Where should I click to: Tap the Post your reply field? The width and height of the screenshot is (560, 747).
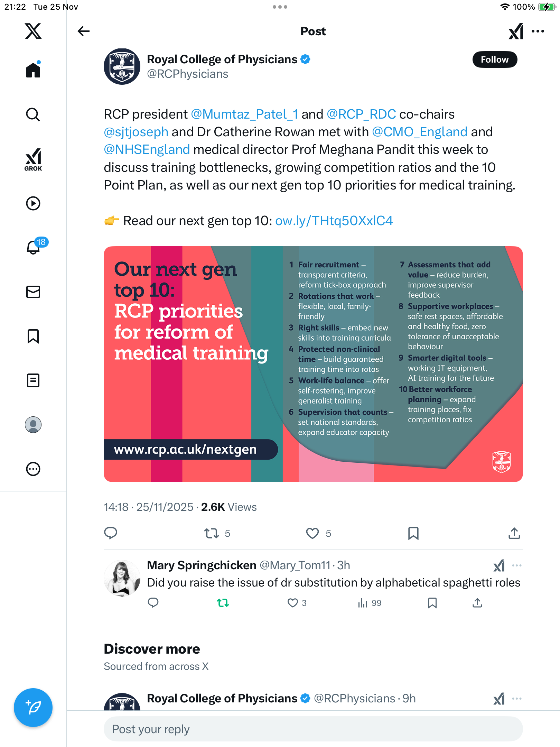click(313, 729)
